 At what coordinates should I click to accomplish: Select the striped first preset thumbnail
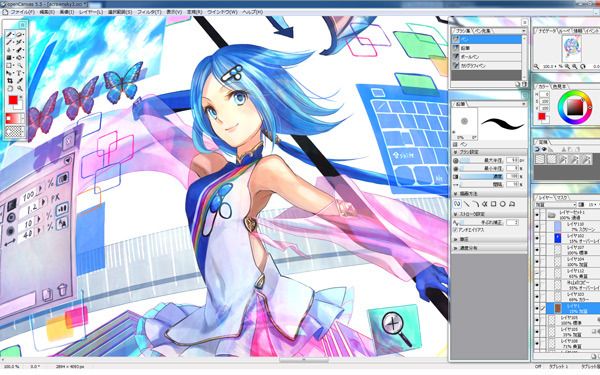point(540,159)
